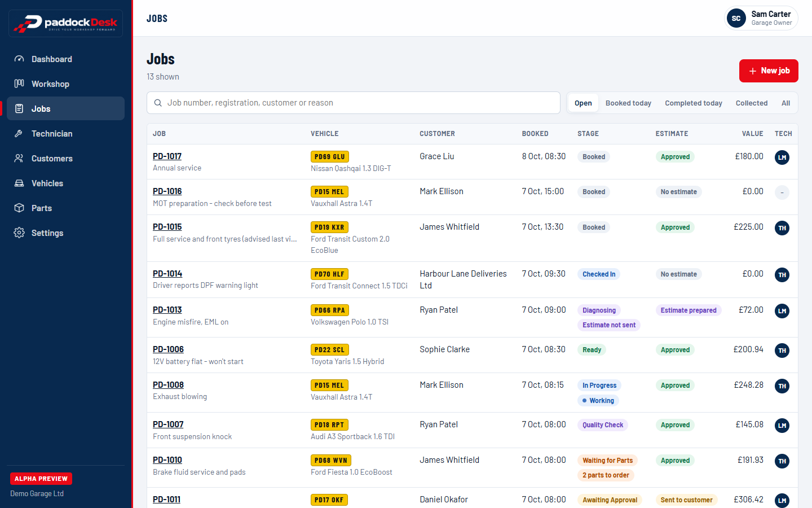The image size is (812, 508).
Task: Create a New job
Action: point(769,71)
